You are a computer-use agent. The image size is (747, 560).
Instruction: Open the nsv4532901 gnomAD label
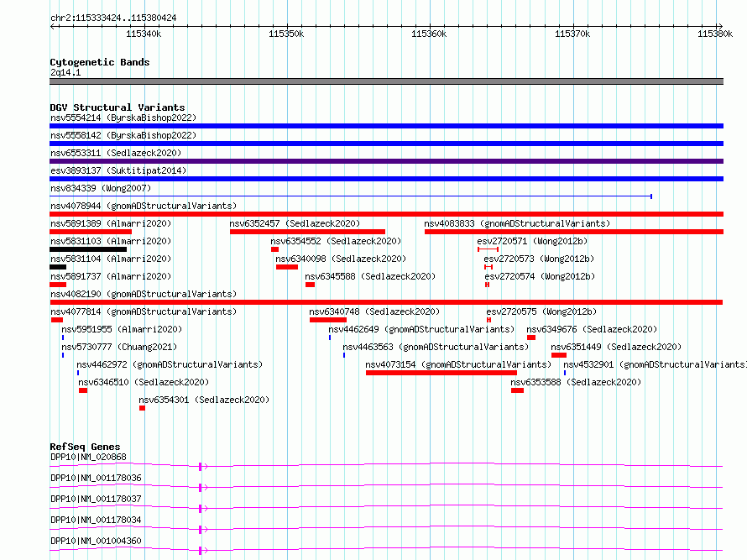[655, 364]
